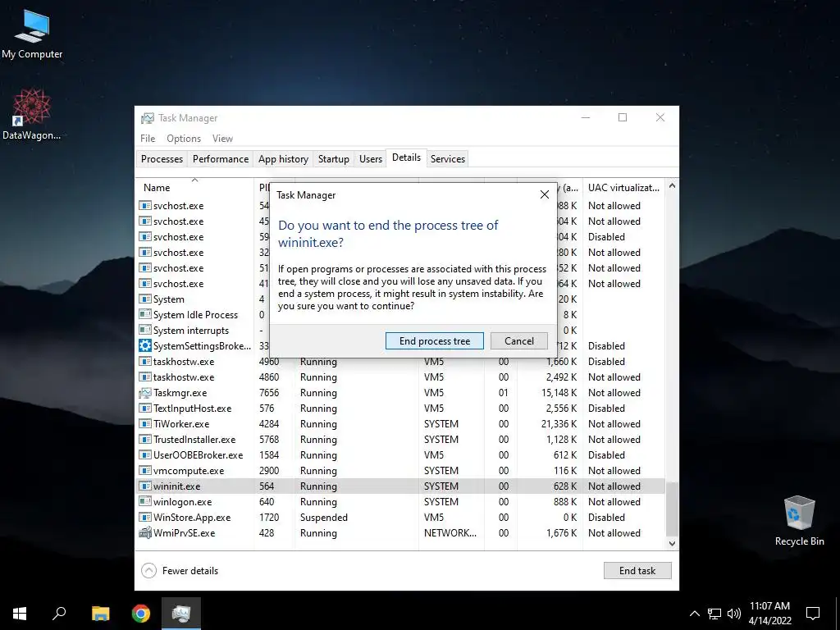Viewport: 840px width, 630px height.
Task: Click the WmiPrvSE.exe process icon
Action: point(144,533)
